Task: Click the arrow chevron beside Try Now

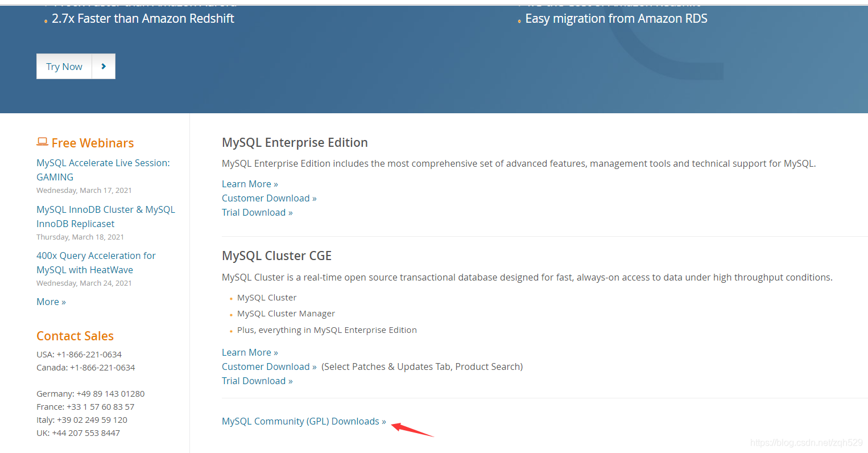Action: (104, 67)
